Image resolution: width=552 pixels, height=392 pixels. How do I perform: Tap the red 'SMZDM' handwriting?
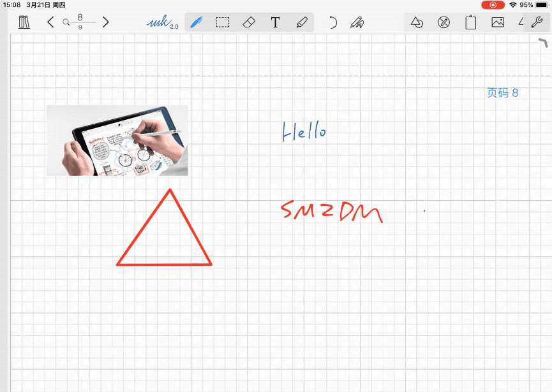point(332,211)
